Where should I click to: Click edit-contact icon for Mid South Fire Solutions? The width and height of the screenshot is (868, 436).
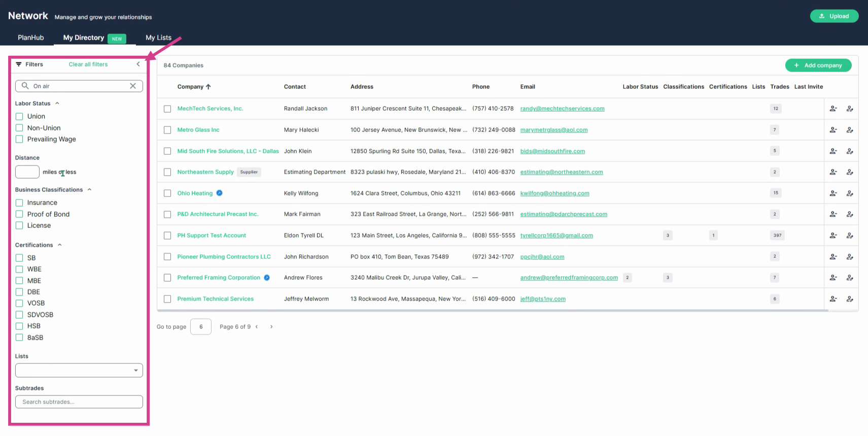pos(850,151)
